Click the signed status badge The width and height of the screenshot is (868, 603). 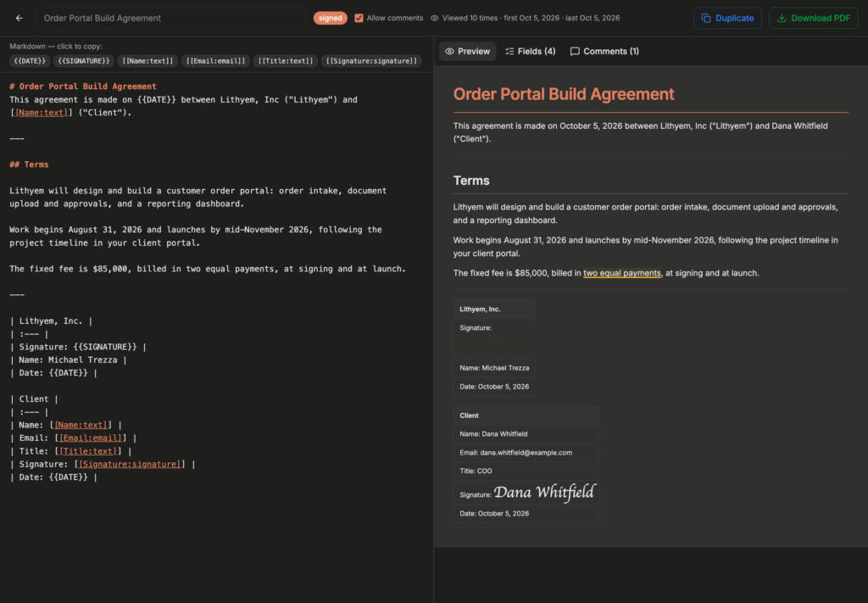point(331,19)
